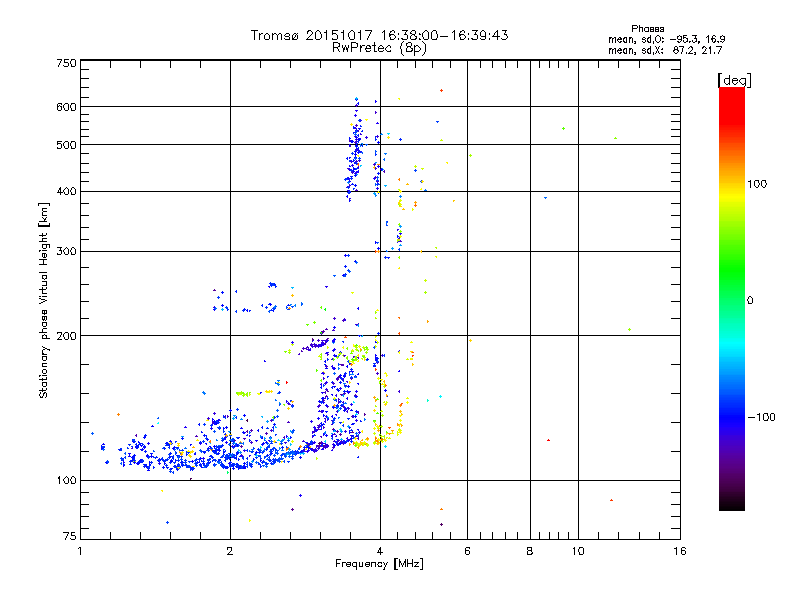Click the y-axis label '200'
The height and width of the screenshot is (600, 800).
66,336
